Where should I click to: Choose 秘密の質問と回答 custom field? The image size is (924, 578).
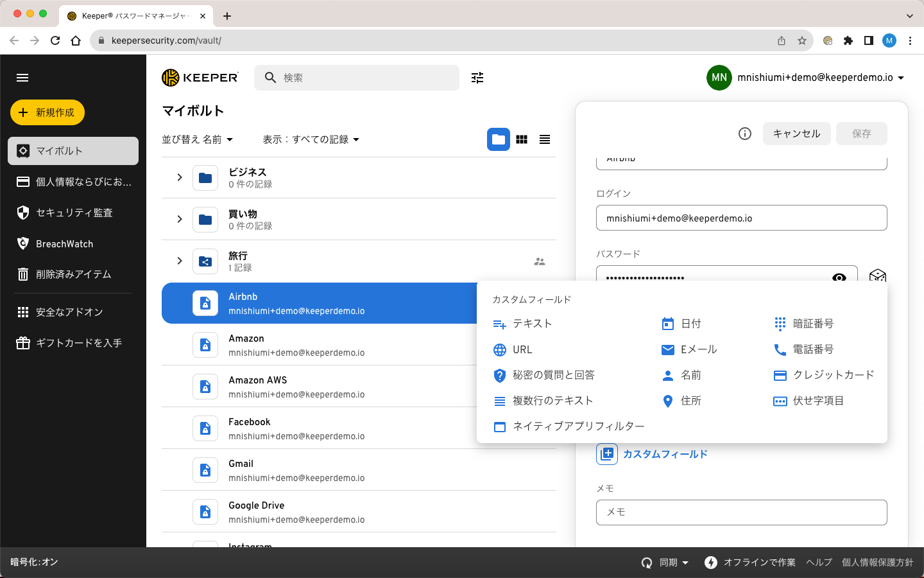tap(552, 375)
